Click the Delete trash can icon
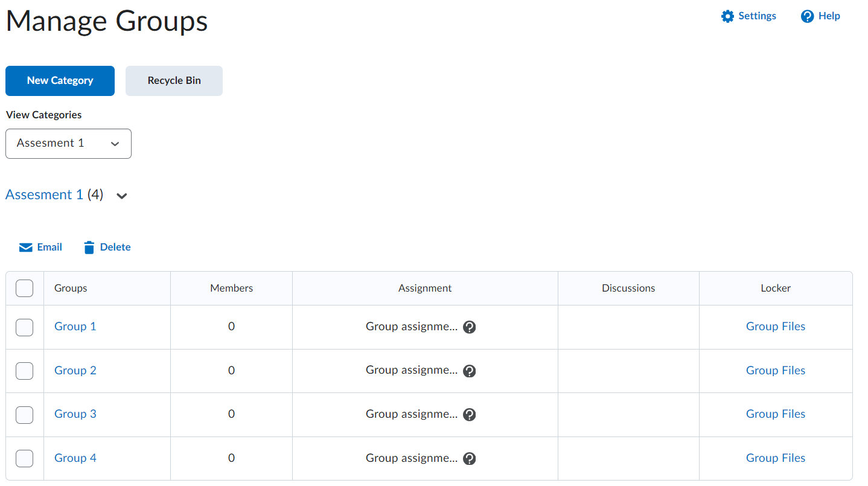 pyautogui.click(x=89, y=248)
